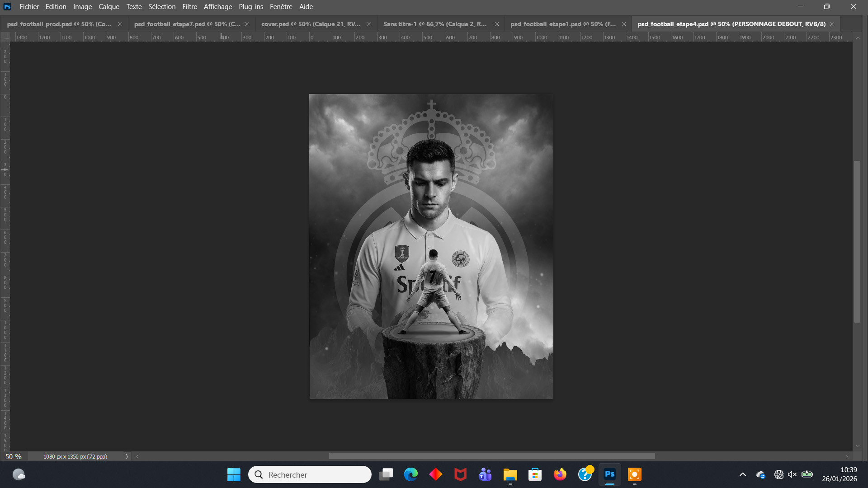Open Microsoft Edge from the taskbar
Screen dimensions: 868x488
point(410,474)
